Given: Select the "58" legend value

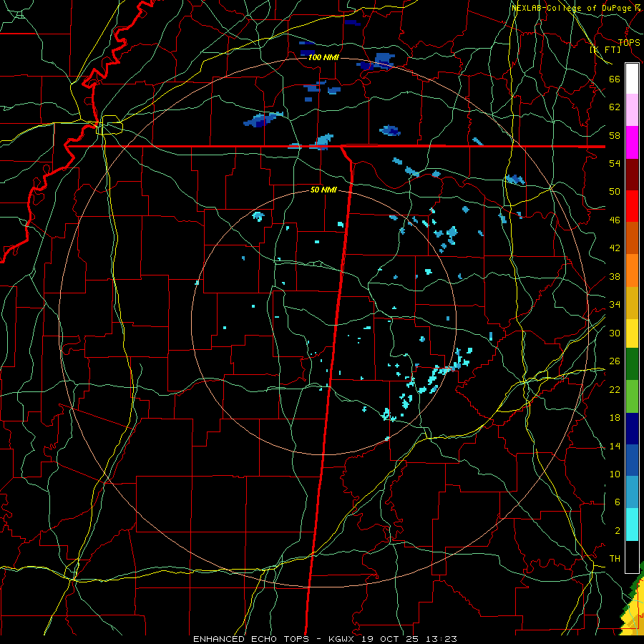Looking at the screenshot, I should click(615, 135).
